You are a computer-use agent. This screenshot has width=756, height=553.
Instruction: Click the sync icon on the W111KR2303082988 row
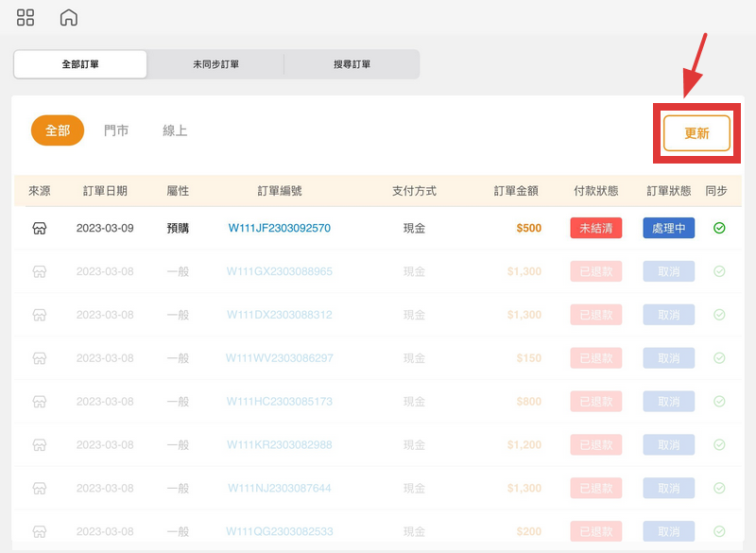pos(719,444)
